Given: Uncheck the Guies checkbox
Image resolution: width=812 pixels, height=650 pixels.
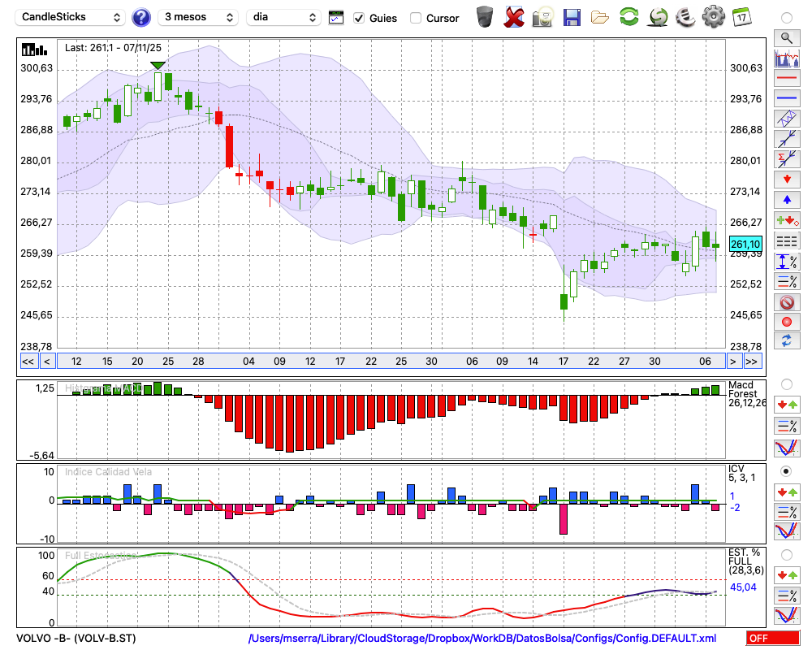Looking at the screenshot, I should tap(359, 18).
